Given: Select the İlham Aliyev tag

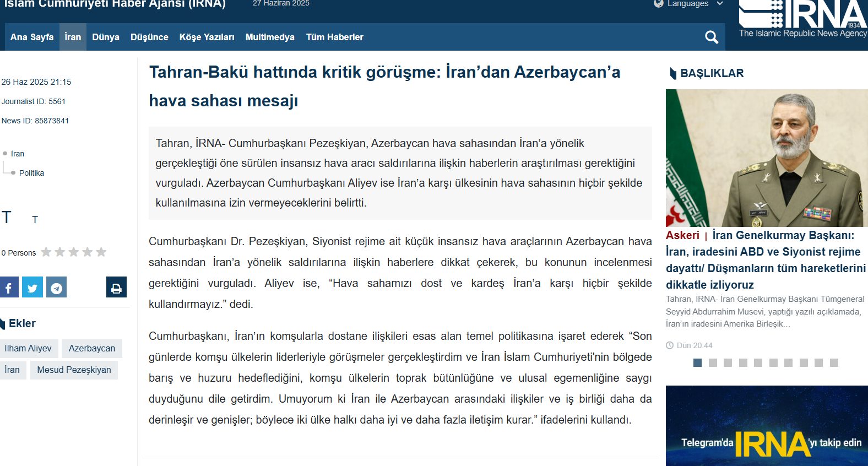Looking at the screenshot, I should (x=28, y=348).
